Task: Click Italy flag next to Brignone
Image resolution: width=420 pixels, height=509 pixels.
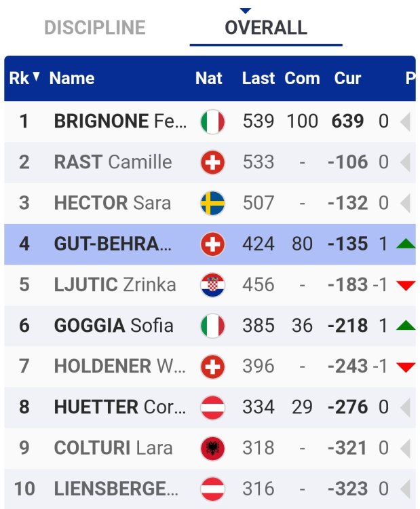Action: (x=212, y=122)
